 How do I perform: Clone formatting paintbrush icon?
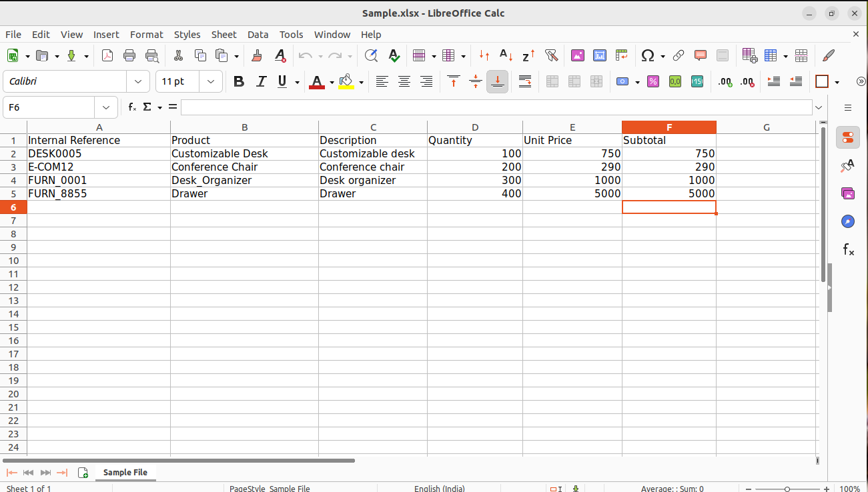click(257, 56)
